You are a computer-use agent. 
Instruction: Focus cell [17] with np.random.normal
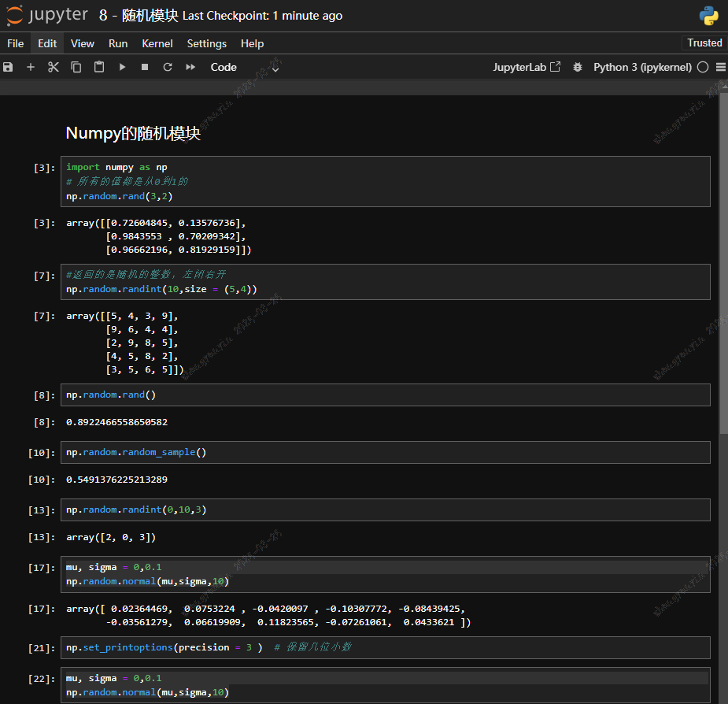(x=386, y=574)
